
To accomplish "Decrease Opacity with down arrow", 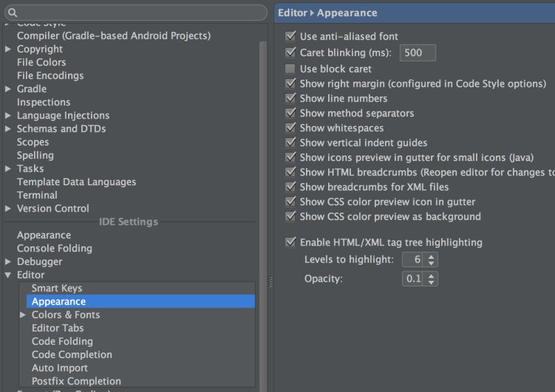I will pyautogui.click(x=431, y=282).
